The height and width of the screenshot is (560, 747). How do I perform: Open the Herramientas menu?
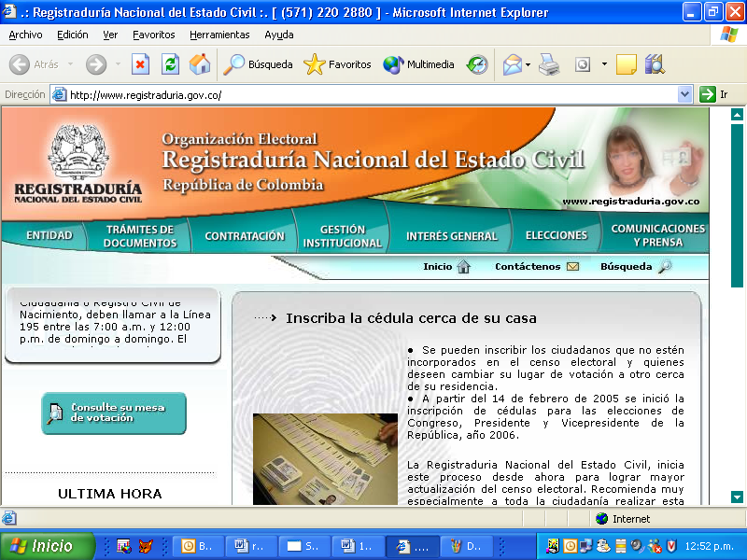pos(219,35)
